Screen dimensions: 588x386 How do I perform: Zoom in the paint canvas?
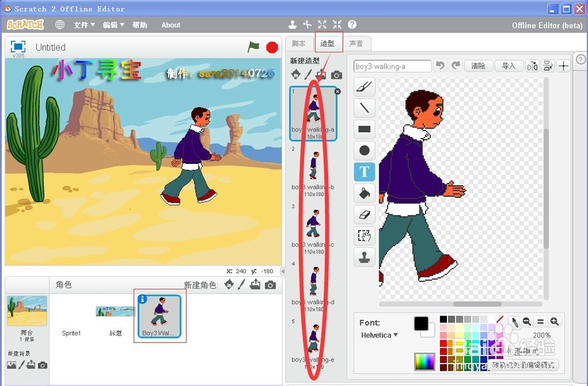click(554, 321)
